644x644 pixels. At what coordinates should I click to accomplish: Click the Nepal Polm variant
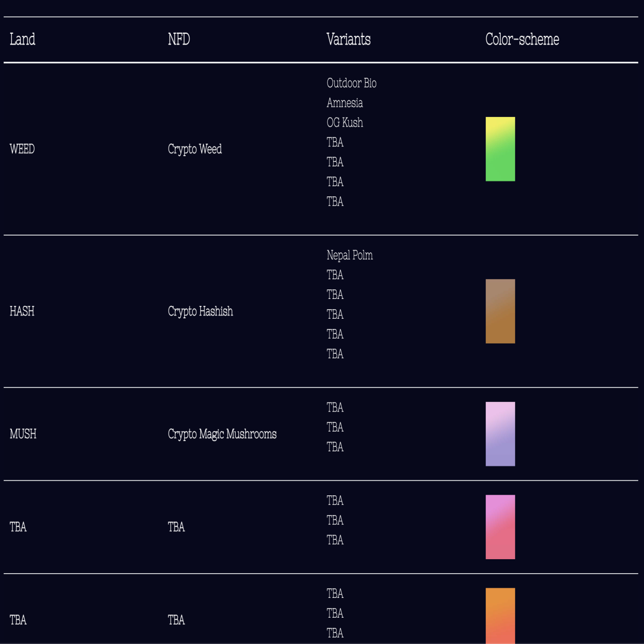349,255
